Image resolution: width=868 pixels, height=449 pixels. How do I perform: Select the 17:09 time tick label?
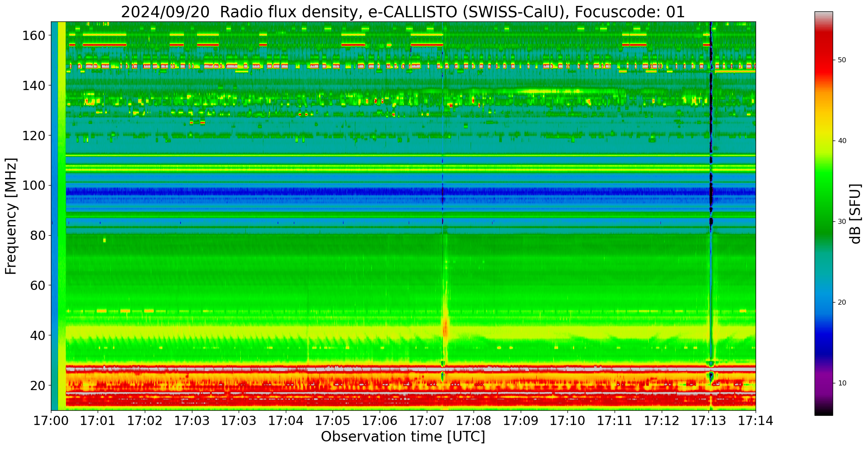pos(521,421)
